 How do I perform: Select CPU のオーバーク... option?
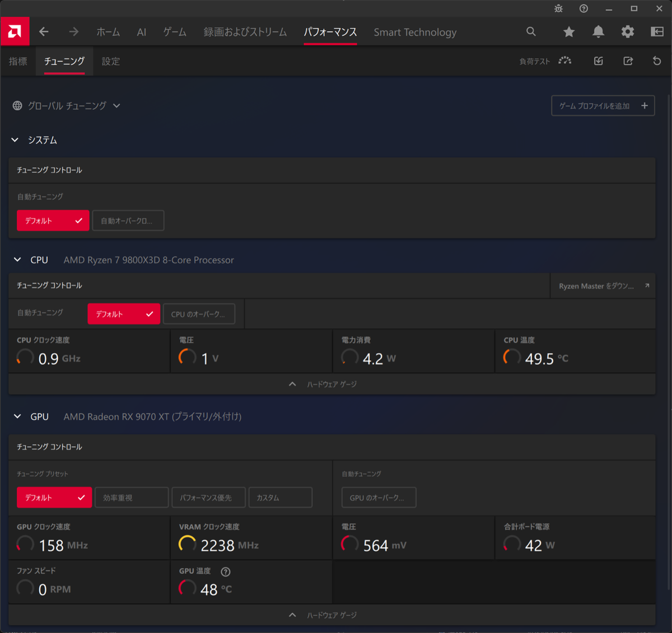pyautogui.click(x=199, y=314)
